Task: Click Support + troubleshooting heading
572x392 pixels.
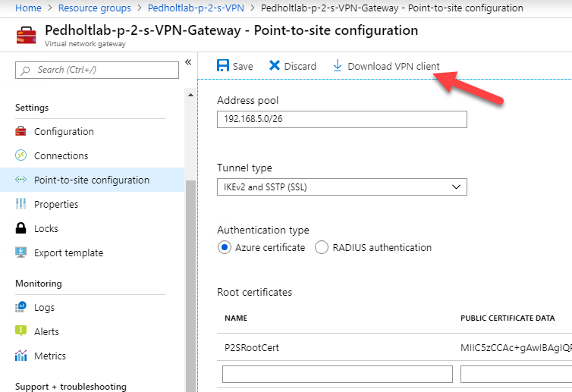Action: (71, 386)
